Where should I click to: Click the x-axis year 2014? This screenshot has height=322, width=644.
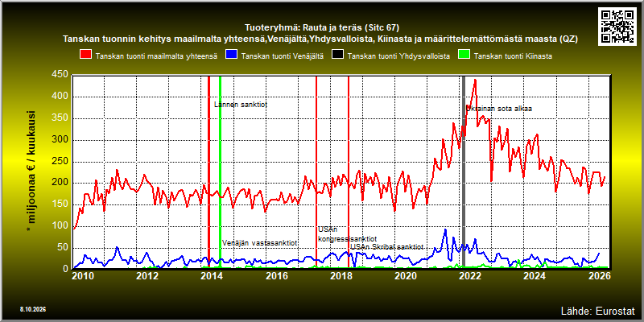coord(212,276)
